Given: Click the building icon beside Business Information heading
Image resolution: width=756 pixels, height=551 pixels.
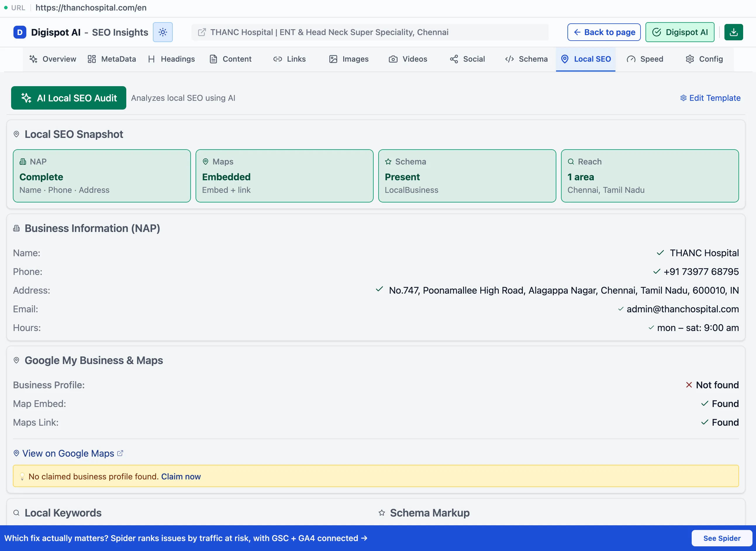Looking at the screenshot, I should [16, 228].
